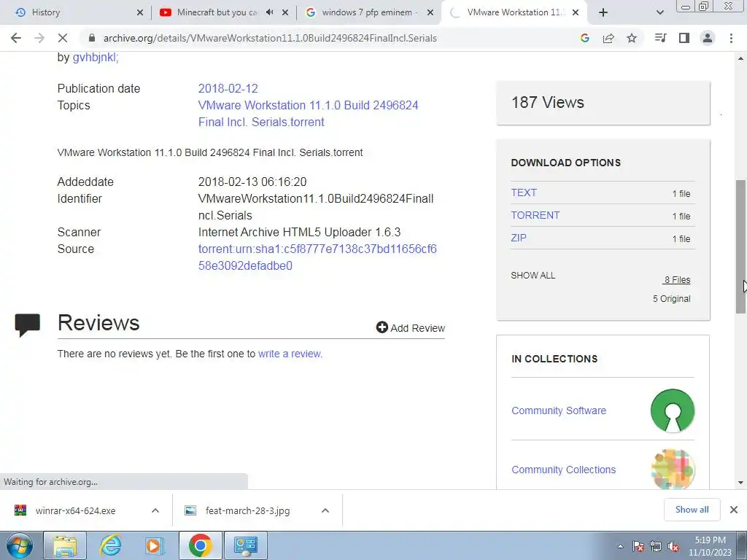Image resolution: width=747 pixels, height=560 pixels.
Task: Download the ZIP file option
Action: pyautogui.click(x=519, y=238)
